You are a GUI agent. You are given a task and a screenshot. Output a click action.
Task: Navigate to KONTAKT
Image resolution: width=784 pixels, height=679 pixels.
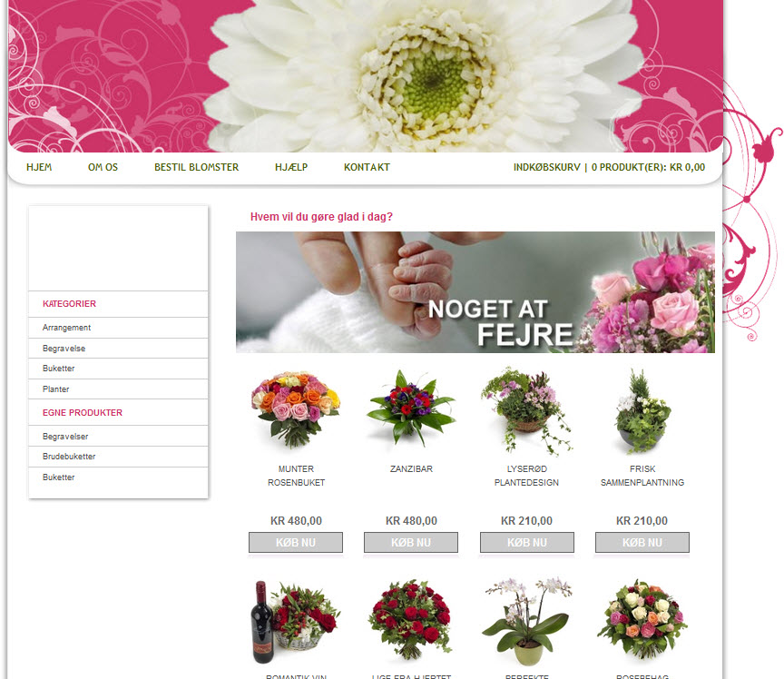pyautogui.click(x=367, y=167)
